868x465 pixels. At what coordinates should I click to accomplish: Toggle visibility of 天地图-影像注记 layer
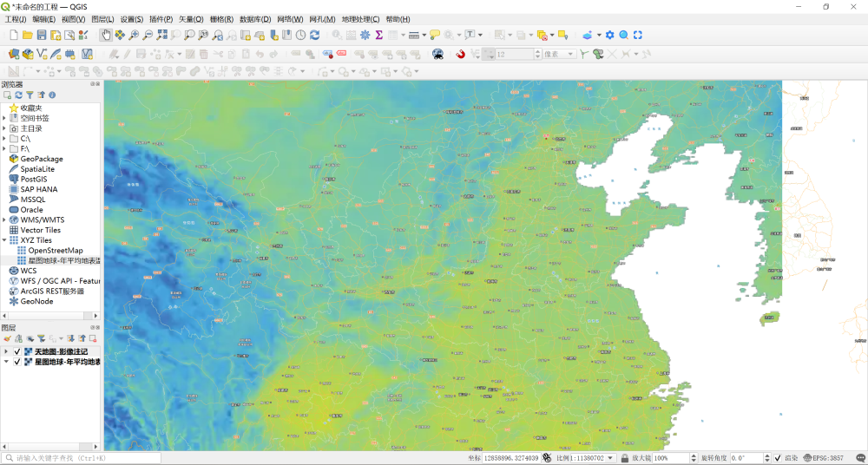pos(17,351)
